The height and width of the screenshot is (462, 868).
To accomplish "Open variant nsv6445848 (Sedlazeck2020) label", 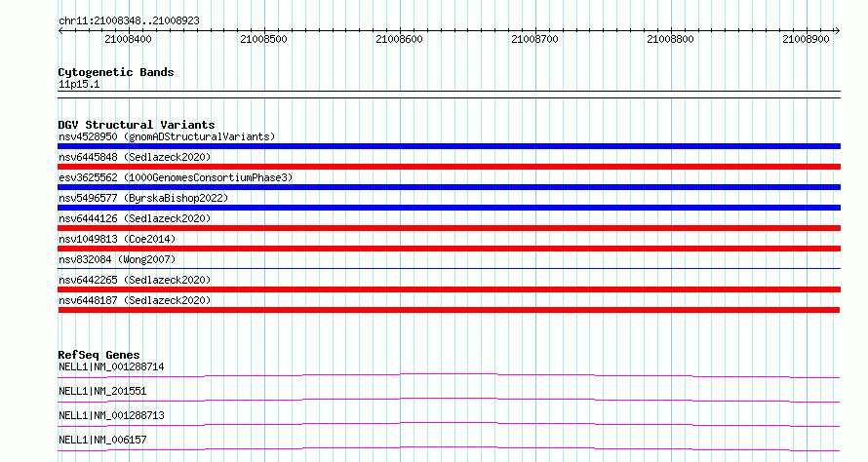I will click(x=135, y=157).
